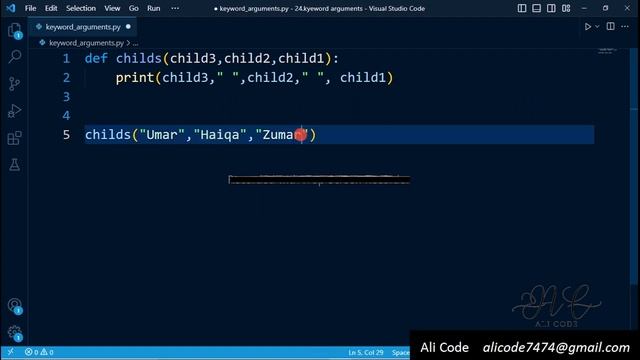Click the "Umar" string on line 5
Image resolution: width=640 pixels, height=360 pixels.
pos(162,135)
